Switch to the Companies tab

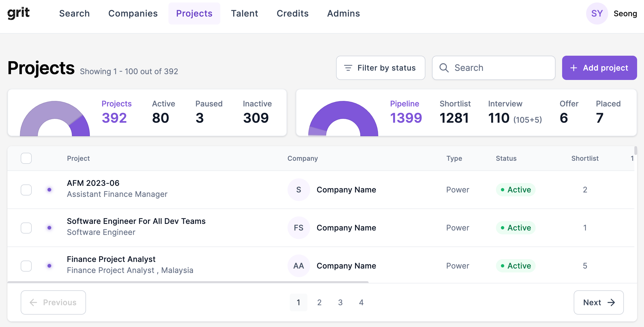tap(133, 14)
